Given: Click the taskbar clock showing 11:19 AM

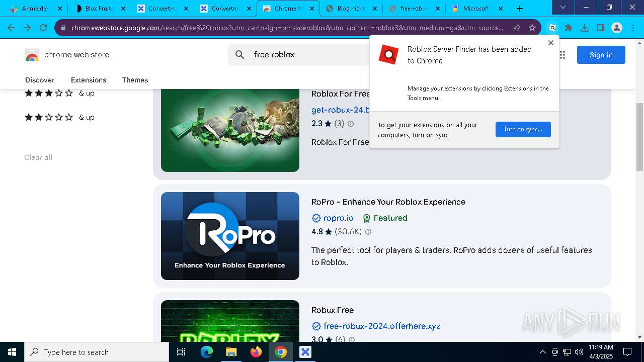Looking at the screenshot, I should (x=601, y=352).
